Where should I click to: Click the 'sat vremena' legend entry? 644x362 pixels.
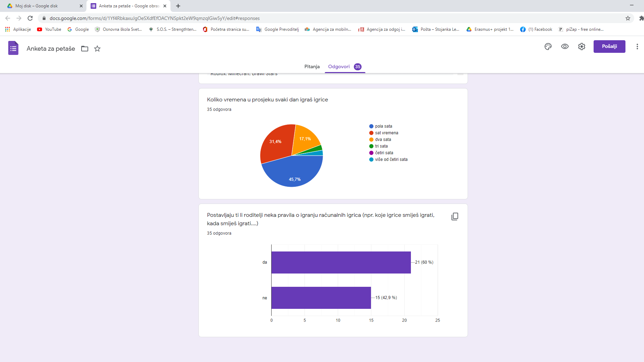[x=386, y=133]
